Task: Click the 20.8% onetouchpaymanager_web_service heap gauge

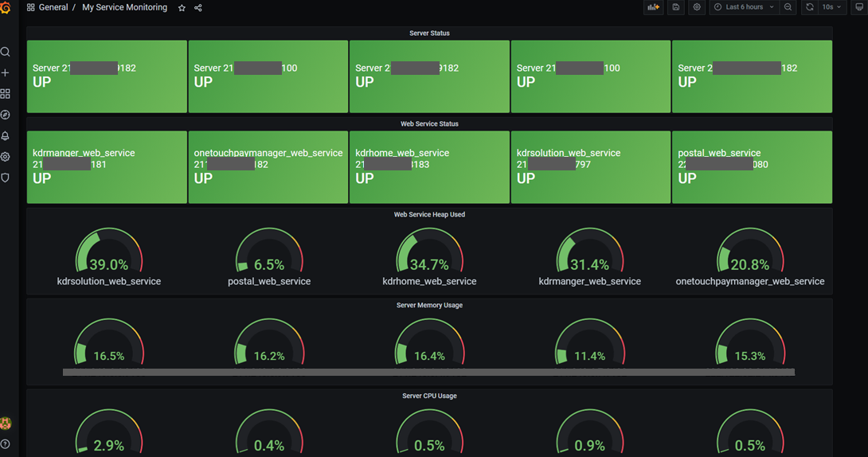Action: [750, 251]
